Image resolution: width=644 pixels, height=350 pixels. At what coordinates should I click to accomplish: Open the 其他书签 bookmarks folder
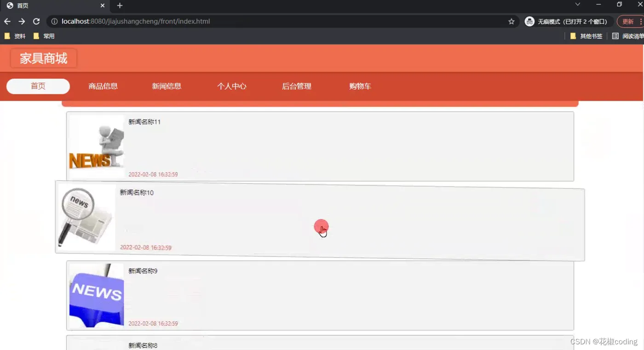[586, 36]
